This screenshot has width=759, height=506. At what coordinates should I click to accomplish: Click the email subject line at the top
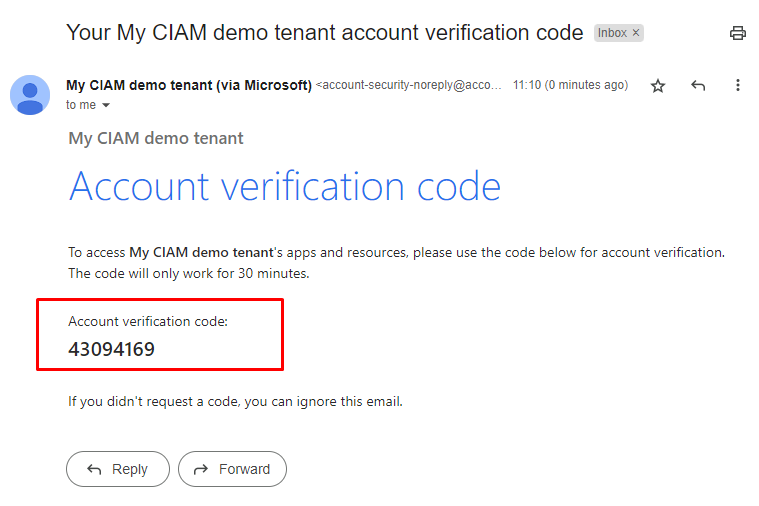click(x=324, y=32)
